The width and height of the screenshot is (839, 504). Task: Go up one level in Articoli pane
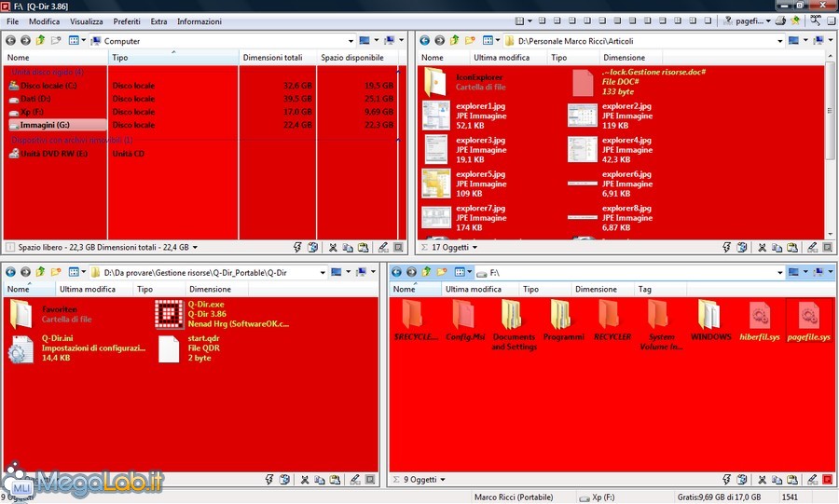[454, 41]
